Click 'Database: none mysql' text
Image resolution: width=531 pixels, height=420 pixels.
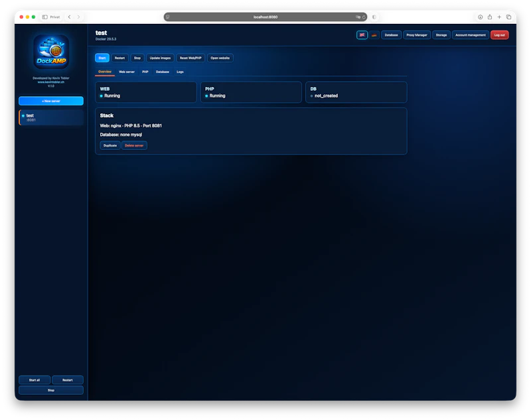[x=121, y=135]
